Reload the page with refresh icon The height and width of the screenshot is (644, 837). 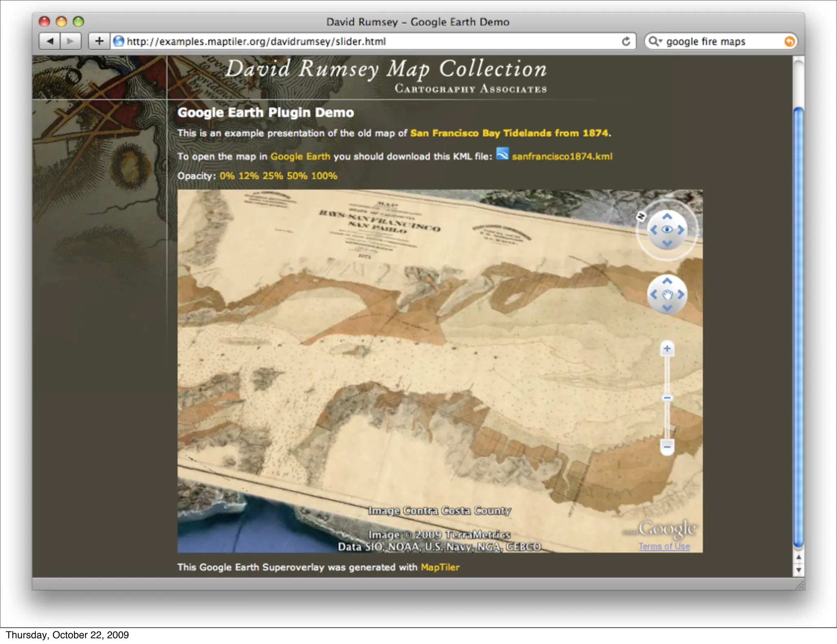click(x=626, y=41)
